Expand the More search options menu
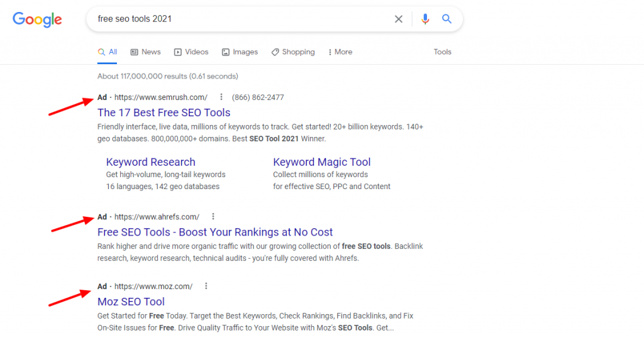 click(x=340, y=52)
